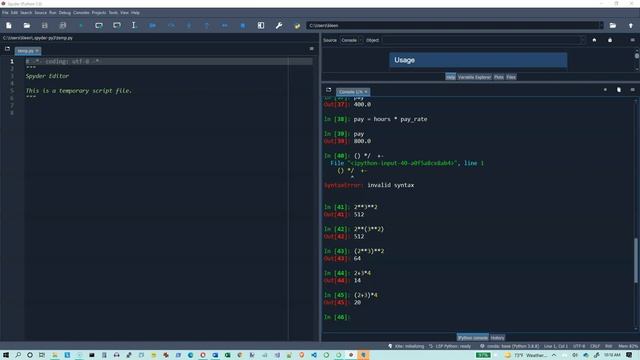Go to the parent directory

(631, 25)
